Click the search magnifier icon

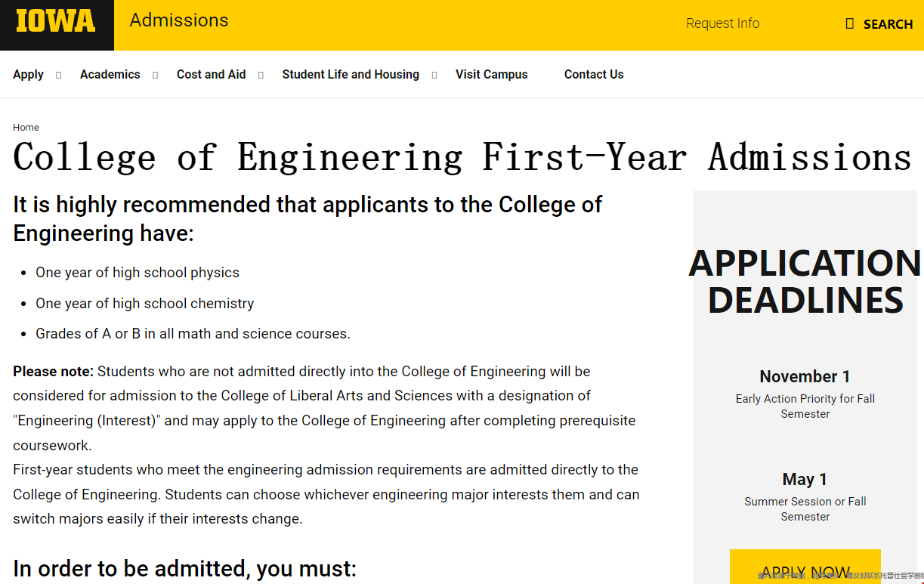849,24
